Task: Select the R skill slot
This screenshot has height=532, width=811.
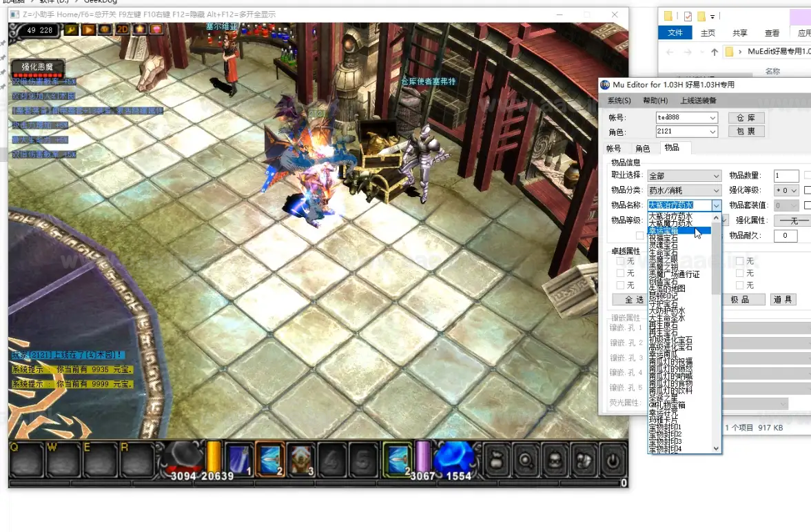Action: click(x=136, y=459)
